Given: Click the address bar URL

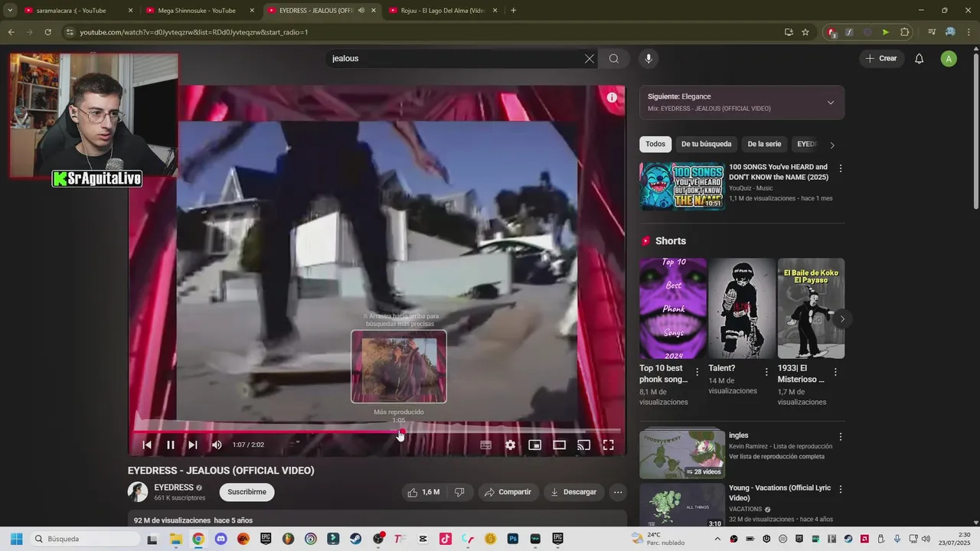Looking at the screenshot, I should click(194, 32).
